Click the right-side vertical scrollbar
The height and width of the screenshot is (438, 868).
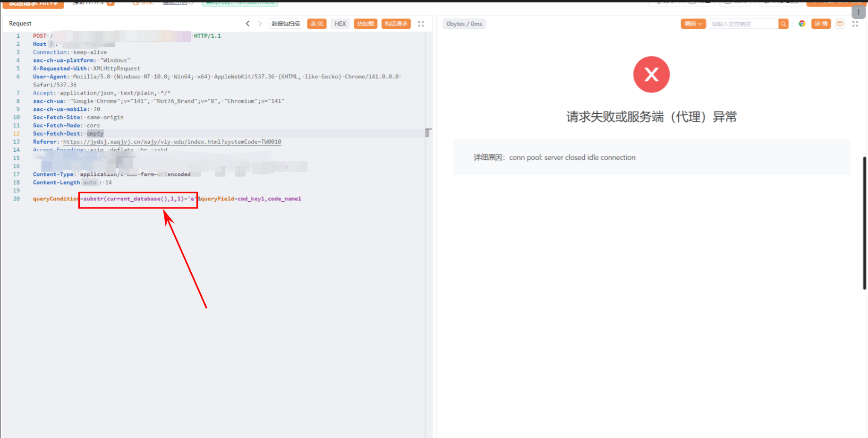864,222
